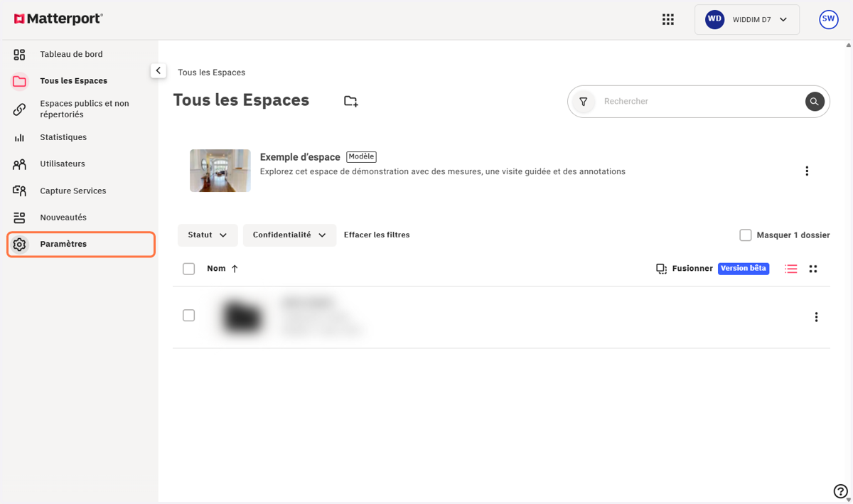Click the Fusionner button
Image resolution: width=853 pixels, height=504 pixels.
coord(685,269)
